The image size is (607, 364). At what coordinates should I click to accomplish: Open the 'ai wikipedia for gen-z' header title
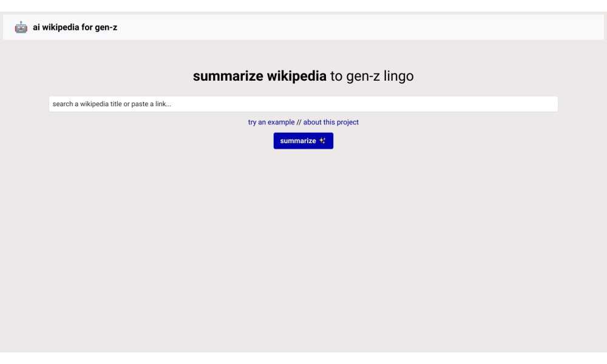pyautogui.click(x=75, y=27)
